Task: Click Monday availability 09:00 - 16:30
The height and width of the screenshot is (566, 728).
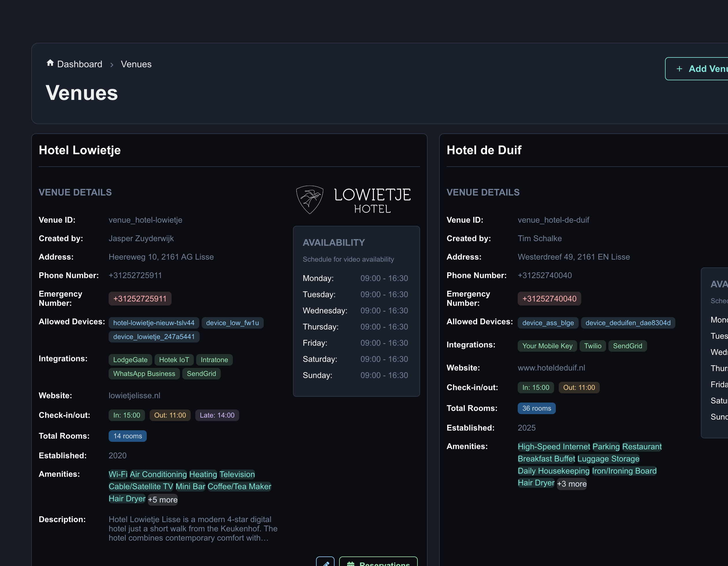Action: point(384,278)
